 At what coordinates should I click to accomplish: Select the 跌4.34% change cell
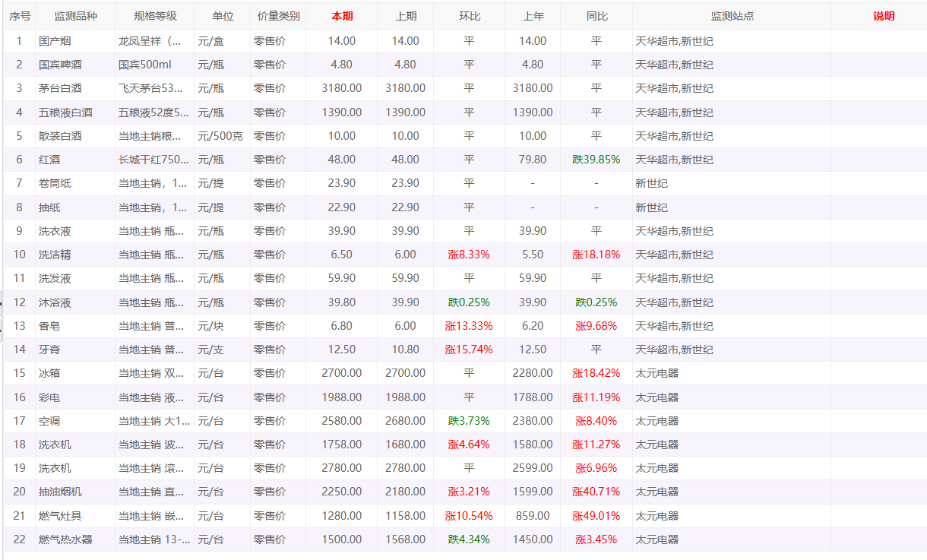pyautogui.click(x=470, y=539)
